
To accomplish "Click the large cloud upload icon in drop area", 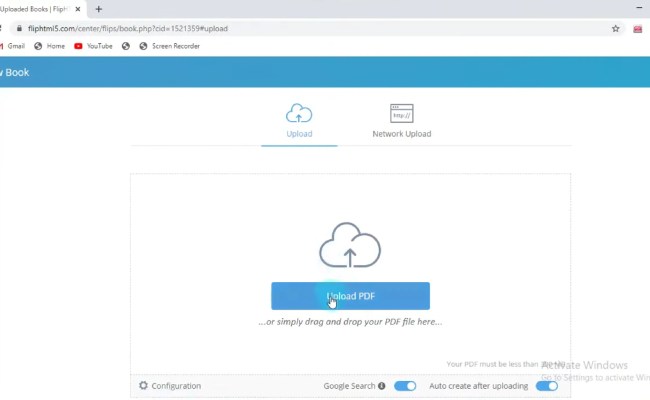I will point(350,245).
